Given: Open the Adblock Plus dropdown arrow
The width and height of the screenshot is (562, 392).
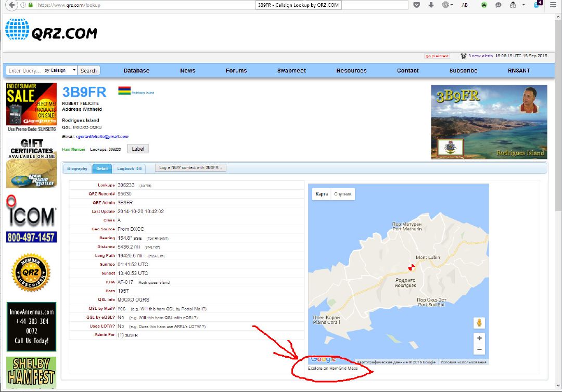Looking at the screenshot, I should tap(452, 5).
